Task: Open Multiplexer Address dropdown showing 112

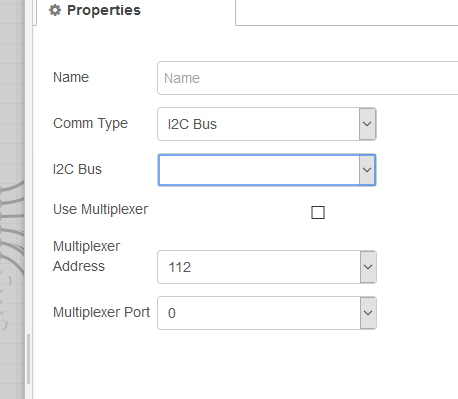Action: 267,267
